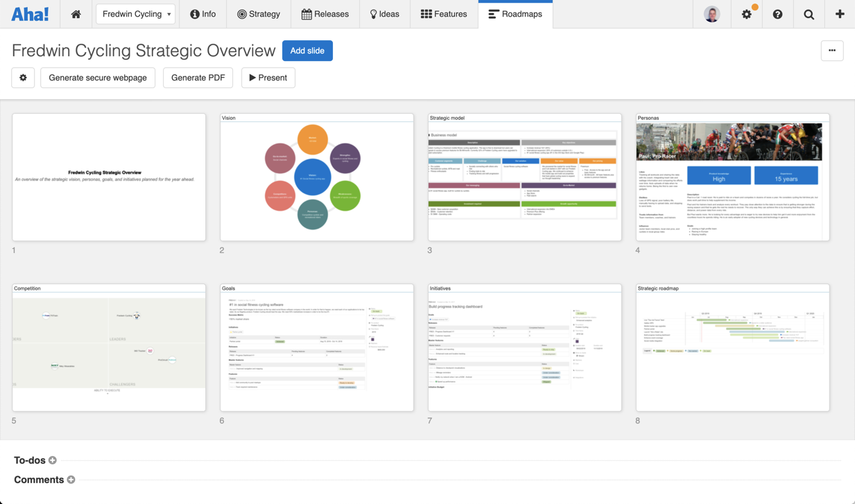Open presentation settings gear button
This screenshot has width=855, height=504.
pos(23,78)
